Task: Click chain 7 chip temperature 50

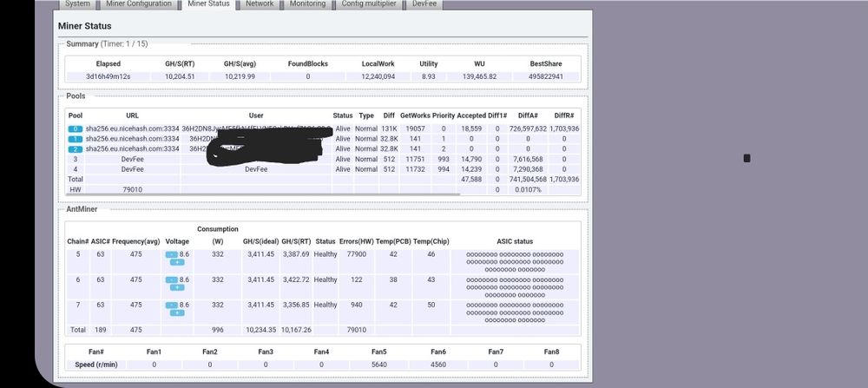Action: [x=431, y=305]
